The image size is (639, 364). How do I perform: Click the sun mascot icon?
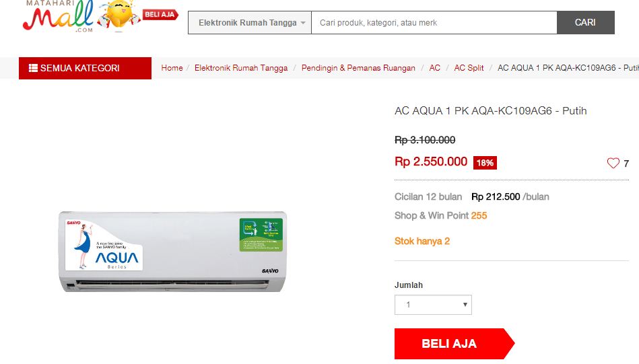(119, 15)
